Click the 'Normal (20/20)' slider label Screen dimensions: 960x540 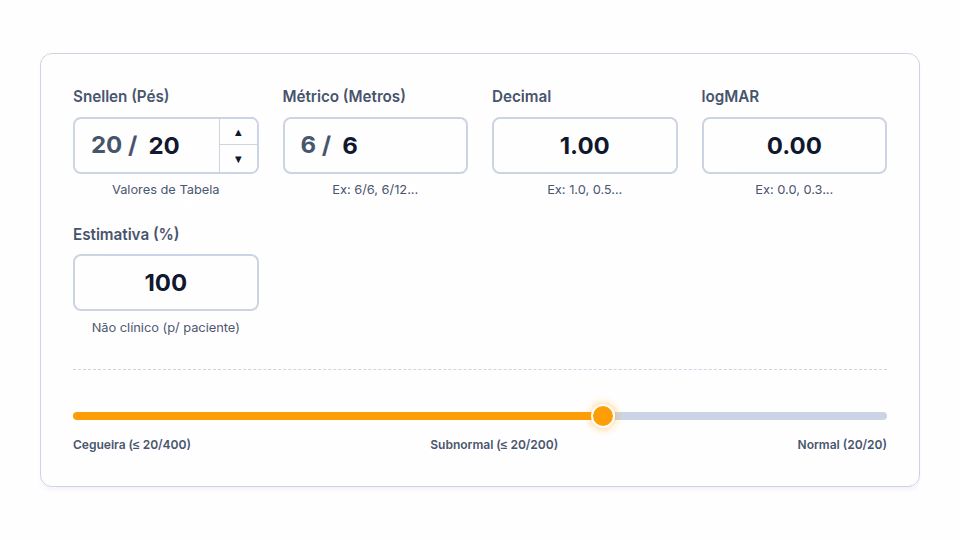pos(842,444)
